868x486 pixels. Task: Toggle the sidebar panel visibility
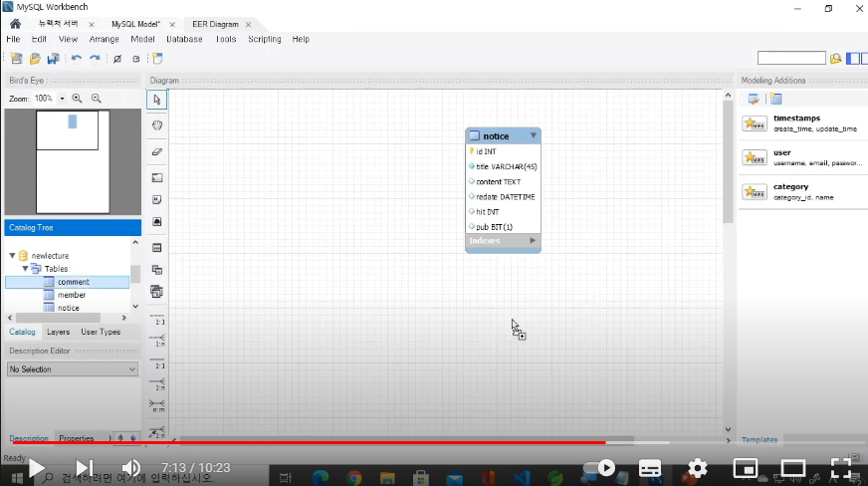point(853,58)
